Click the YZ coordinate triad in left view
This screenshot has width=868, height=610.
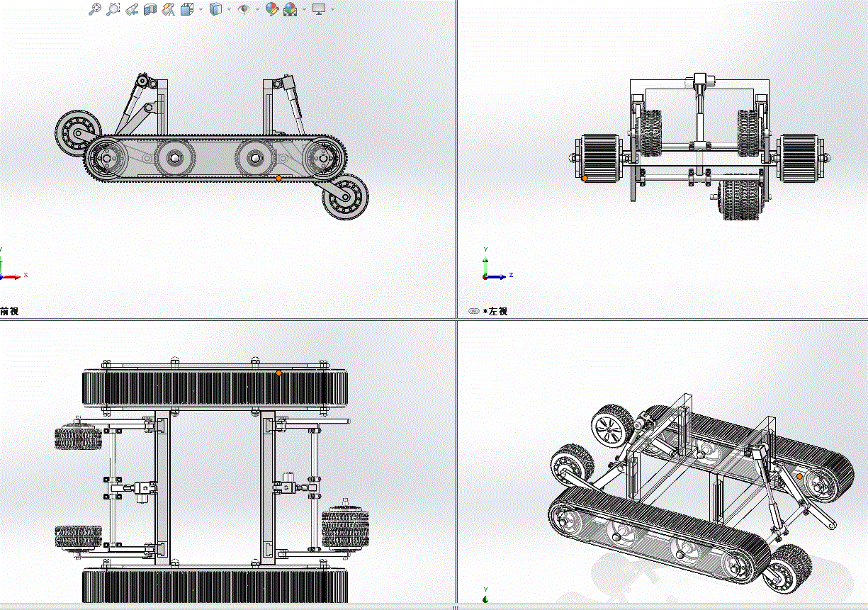(497, 265)
